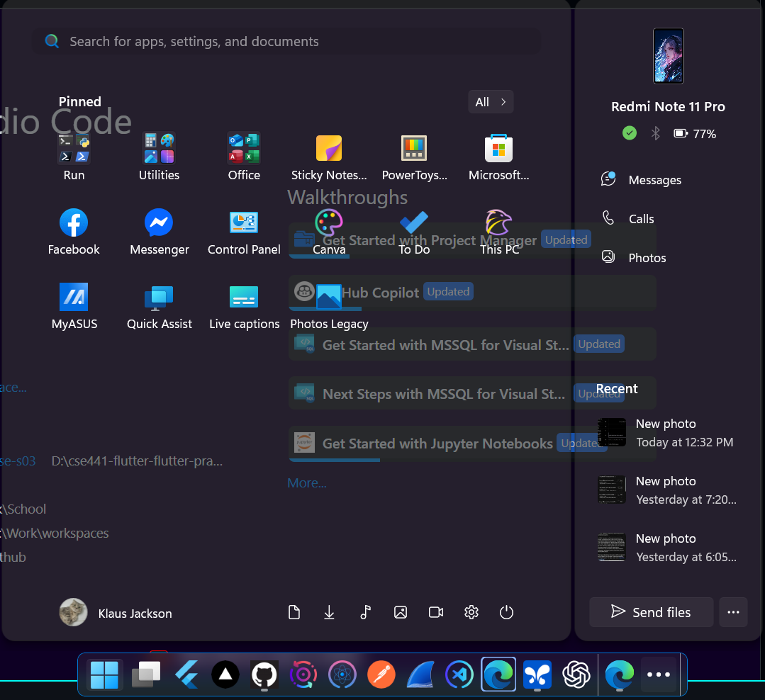This screenshot has width=765, height=700.
Task: Click the Start menu search box
Action: tap(286, 41)
